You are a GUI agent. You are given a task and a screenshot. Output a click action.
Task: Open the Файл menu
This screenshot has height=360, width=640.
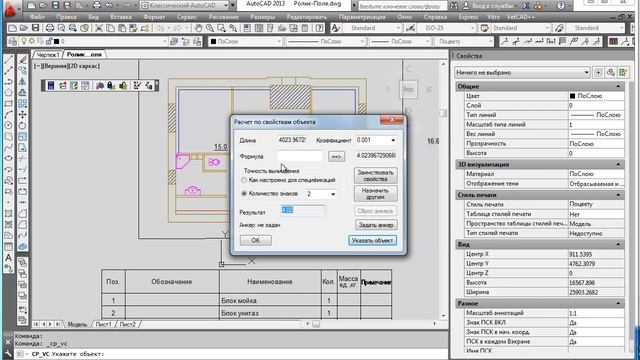[37, 17]
